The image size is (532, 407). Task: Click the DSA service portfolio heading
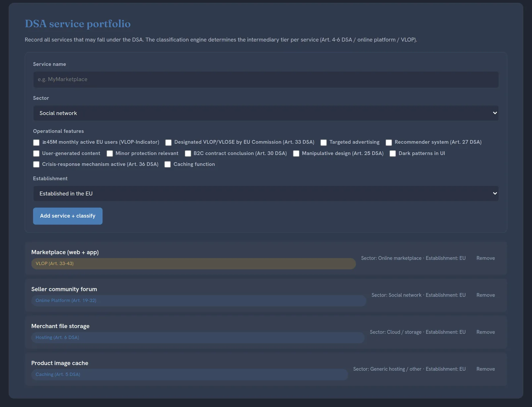point(78,24)
